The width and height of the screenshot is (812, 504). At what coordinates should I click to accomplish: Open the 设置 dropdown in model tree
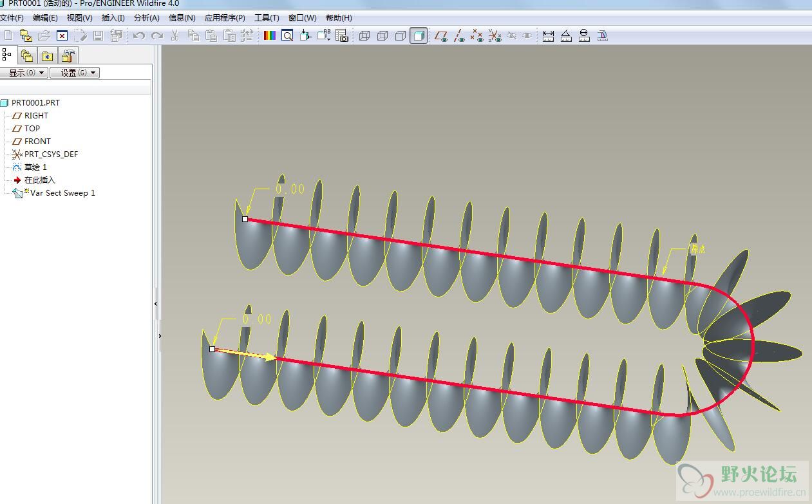pyautogui.click(x=75, y=73)
